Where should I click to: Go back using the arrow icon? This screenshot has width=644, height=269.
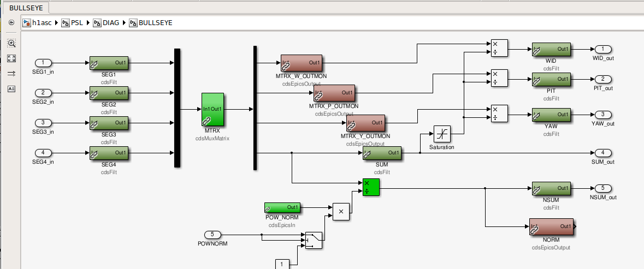pyautogui.click(x=11, y=22)
